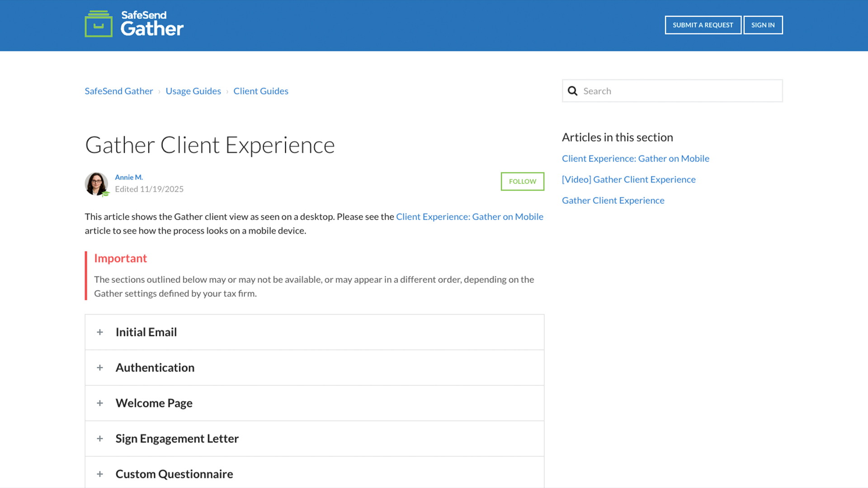Focus the Search input field

tap(678, 91)
